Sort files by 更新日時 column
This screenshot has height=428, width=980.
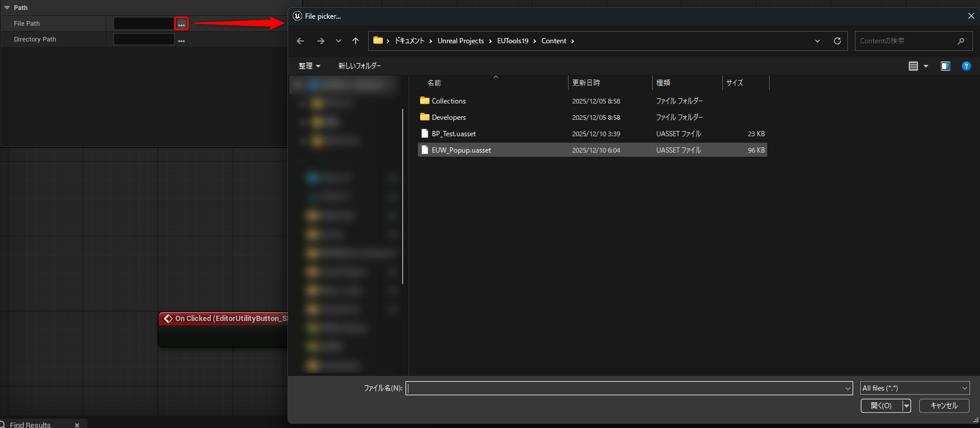586,83
